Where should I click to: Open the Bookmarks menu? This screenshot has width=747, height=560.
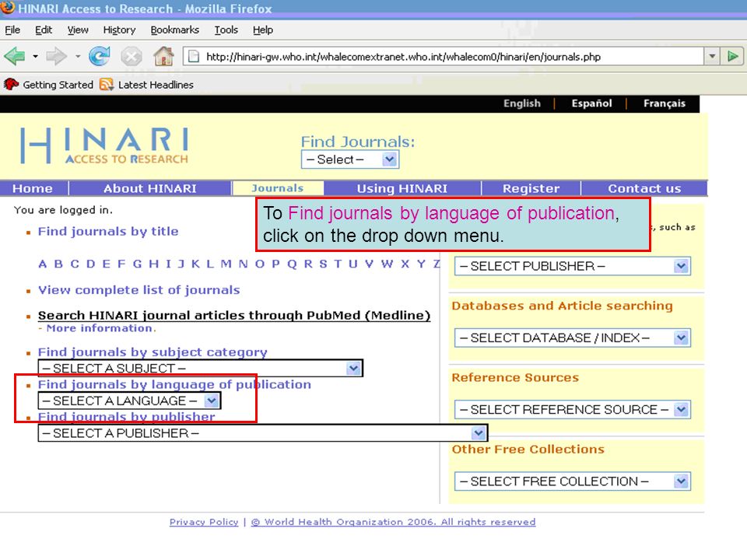175,30
